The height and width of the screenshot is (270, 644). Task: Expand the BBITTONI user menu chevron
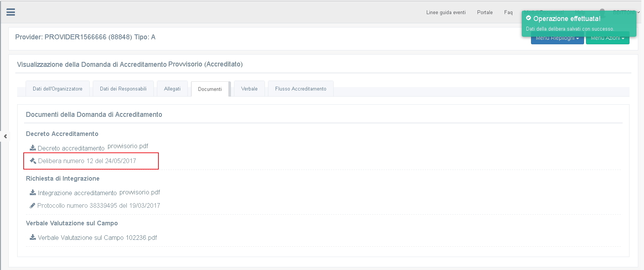pyautogui.click(x=638, y=12)
